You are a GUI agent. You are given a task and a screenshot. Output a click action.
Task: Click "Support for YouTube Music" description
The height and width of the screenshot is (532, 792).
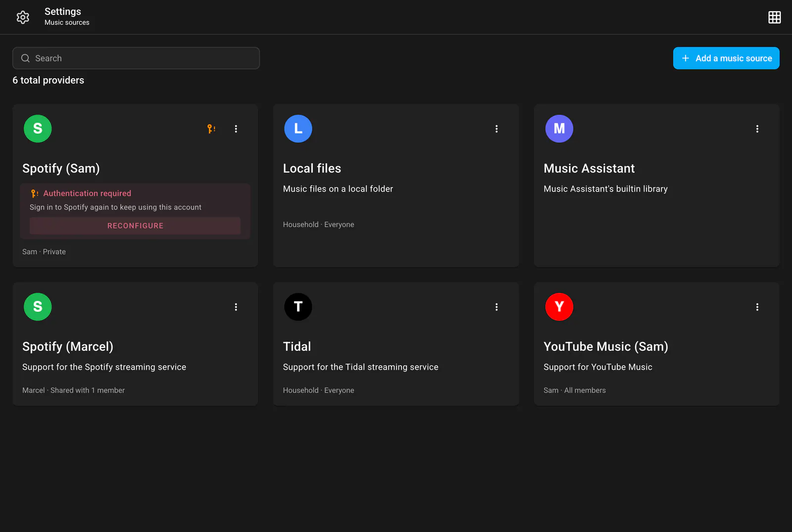point(598,367)
